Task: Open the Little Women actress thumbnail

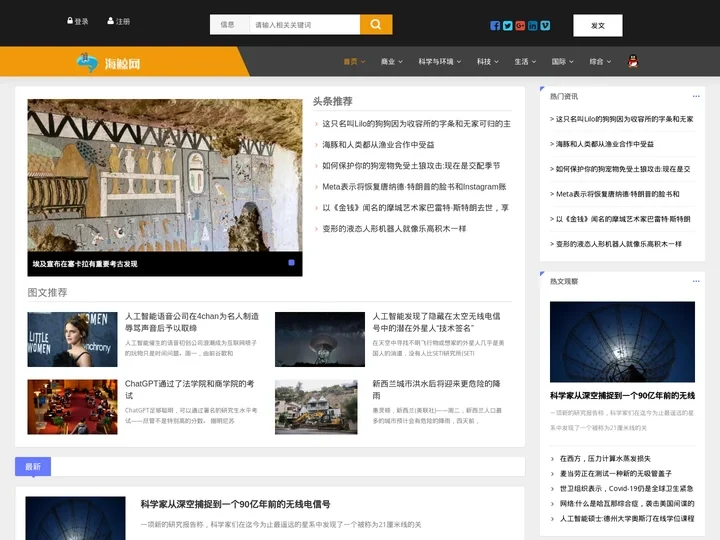Action: (72, 339)
